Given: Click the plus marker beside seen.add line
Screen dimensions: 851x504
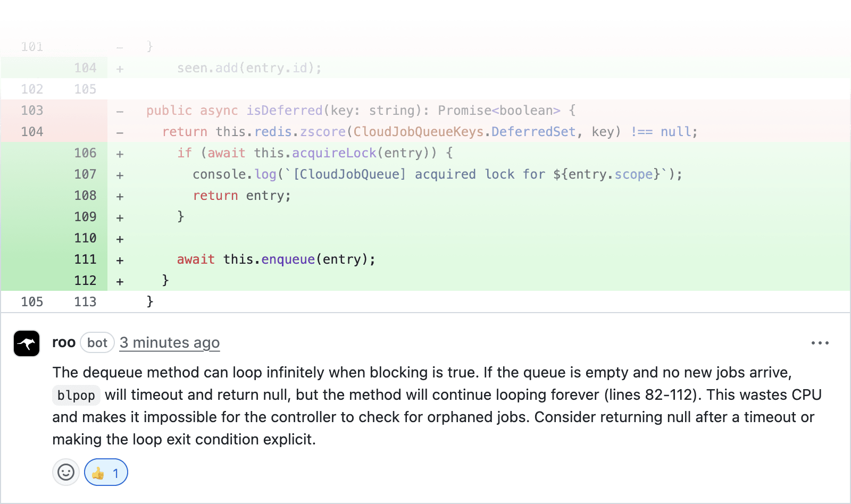Looking at the screenshot, I should click(x=120, y=68).
